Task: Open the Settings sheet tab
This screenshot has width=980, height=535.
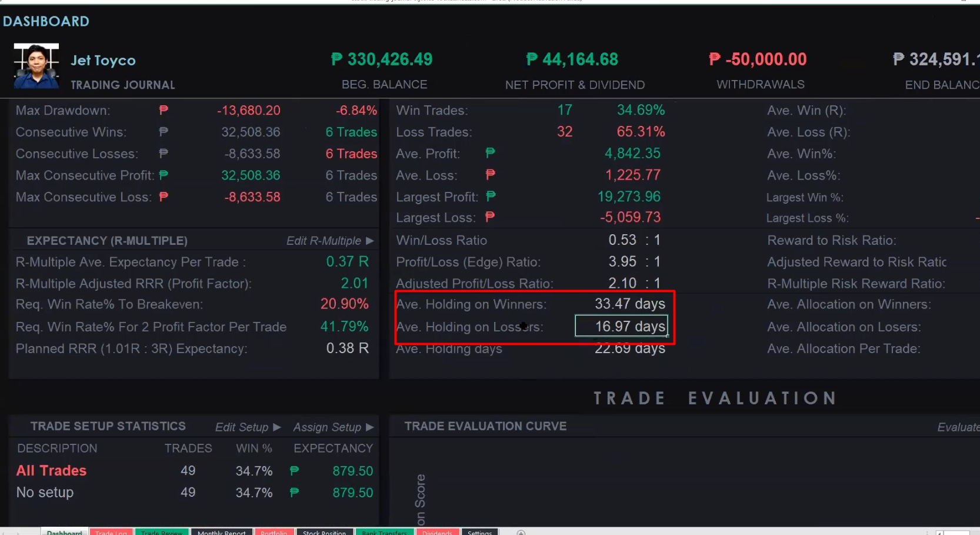Action: pyautogui.click(x=479, y=532)
